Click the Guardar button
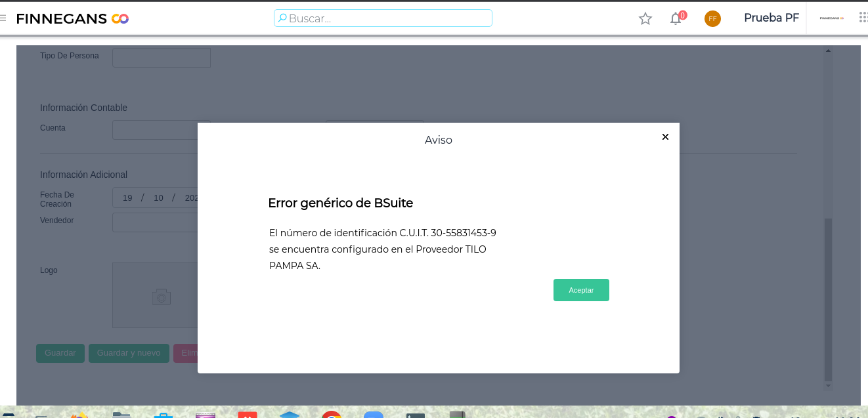Viewport: 868px width, 418px height. point(60,353)
